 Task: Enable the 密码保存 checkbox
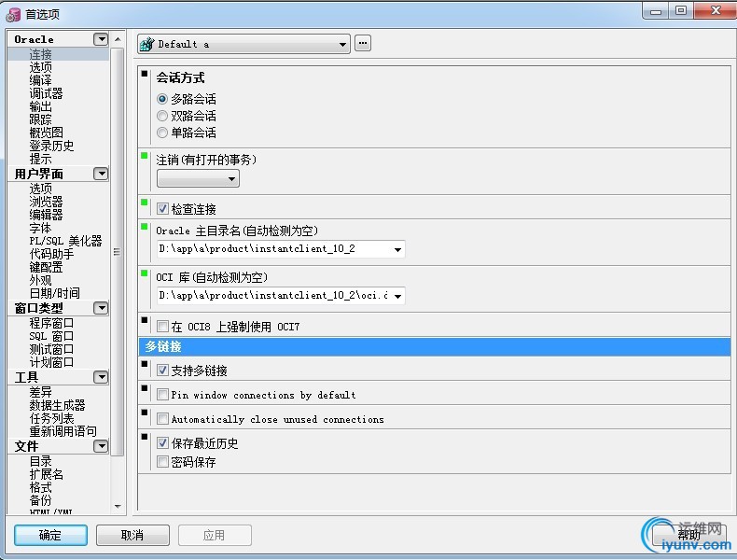[162, 462]
